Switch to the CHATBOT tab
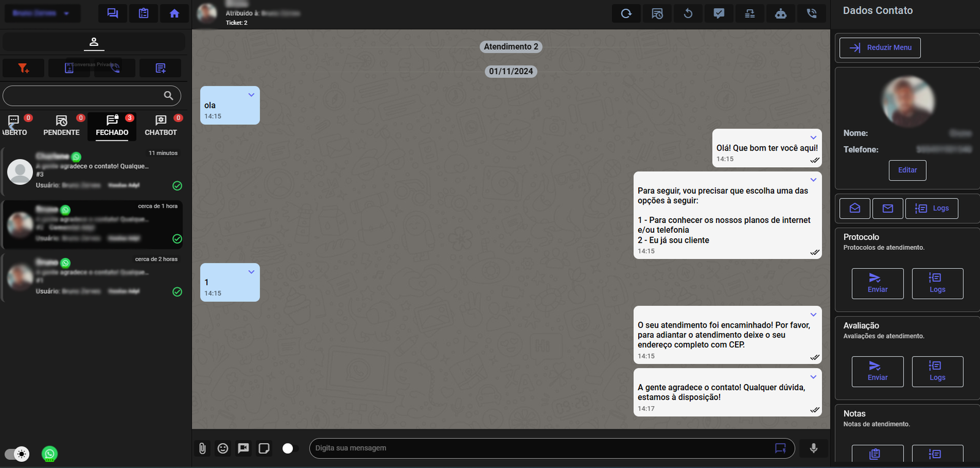The width and height of the screenshot is (980, 468). coord(160,126)
